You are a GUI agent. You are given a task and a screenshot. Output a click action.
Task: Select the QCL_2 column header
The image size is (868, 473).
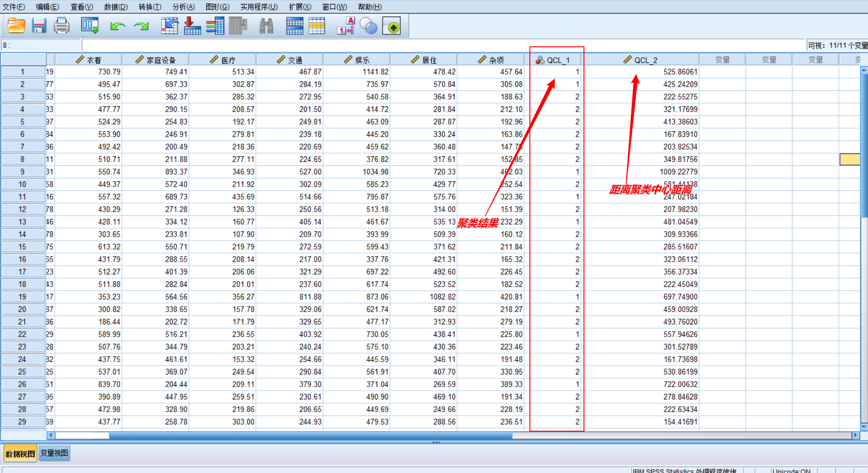pos(641,60)
